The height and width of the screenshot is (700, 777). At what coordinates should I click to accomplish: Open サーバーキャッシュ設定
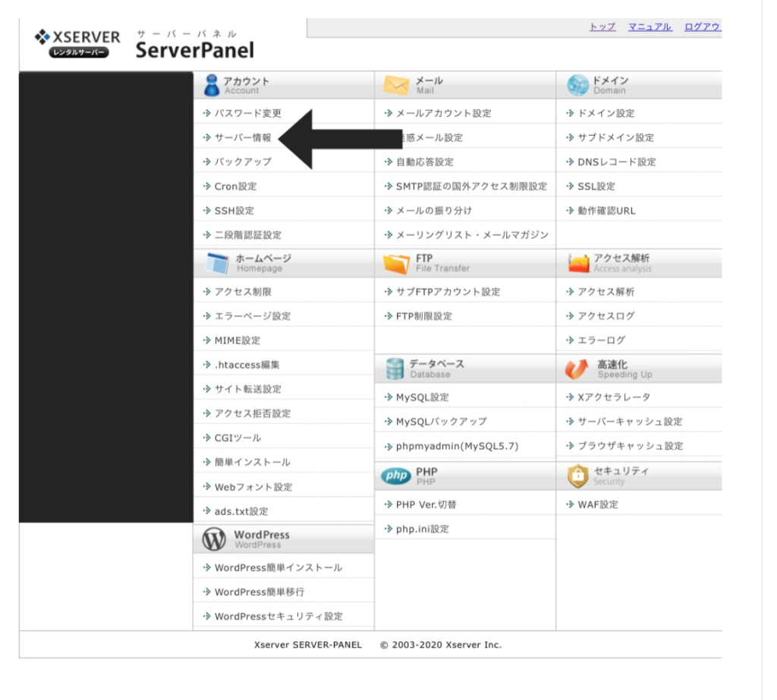coord(631,422)
